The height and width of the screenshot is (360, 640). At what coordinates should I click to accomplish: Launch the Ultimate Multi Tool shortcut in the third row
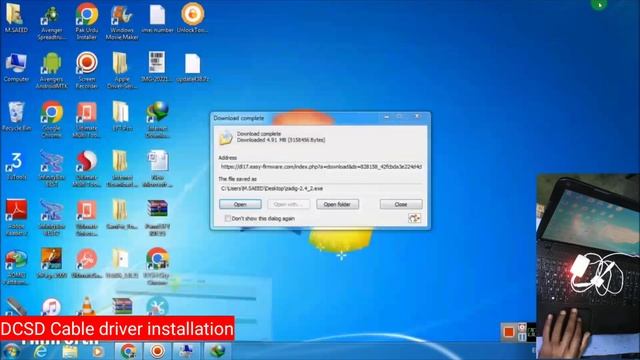point(87,120)
